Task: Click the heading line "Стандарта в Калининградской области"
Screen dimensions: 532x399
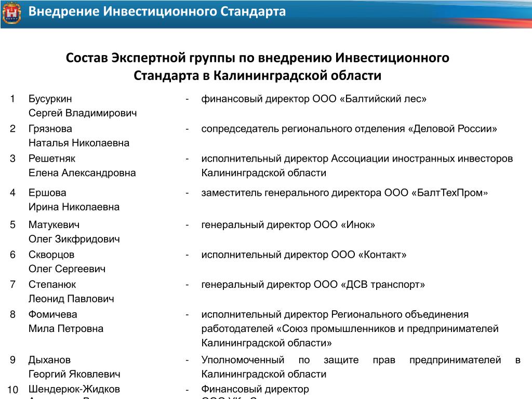Action: (258, 75)
